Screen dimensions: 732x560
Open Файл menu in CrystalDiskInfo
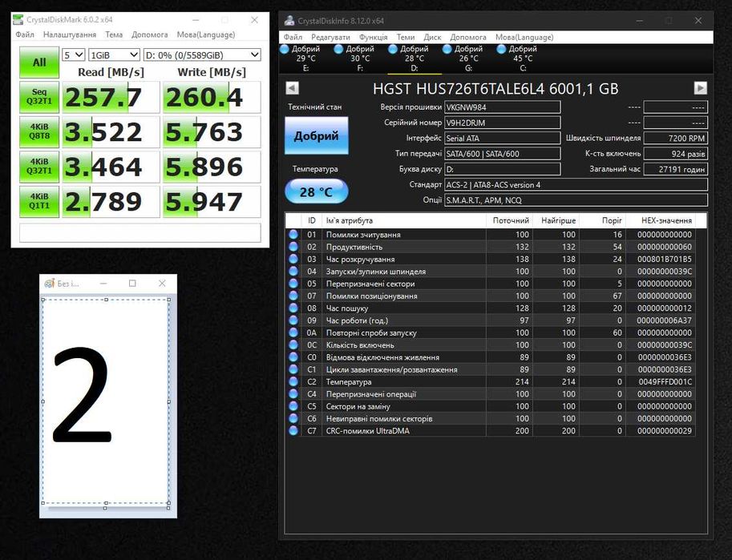coord(293,37)
